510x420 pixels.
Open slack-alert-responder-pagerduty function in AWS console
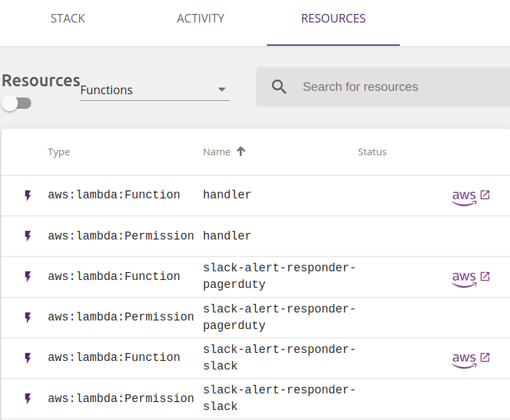tap(471, 278)
